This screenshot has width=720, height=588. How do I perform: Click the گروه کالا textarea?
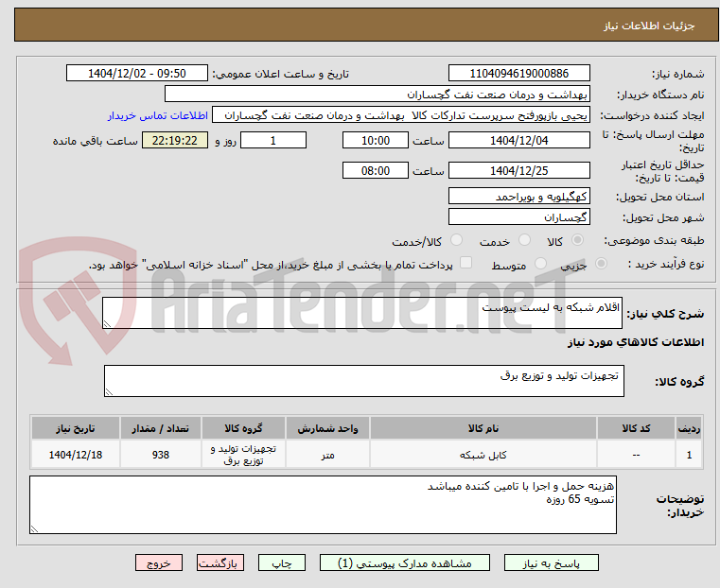[363, 381]
